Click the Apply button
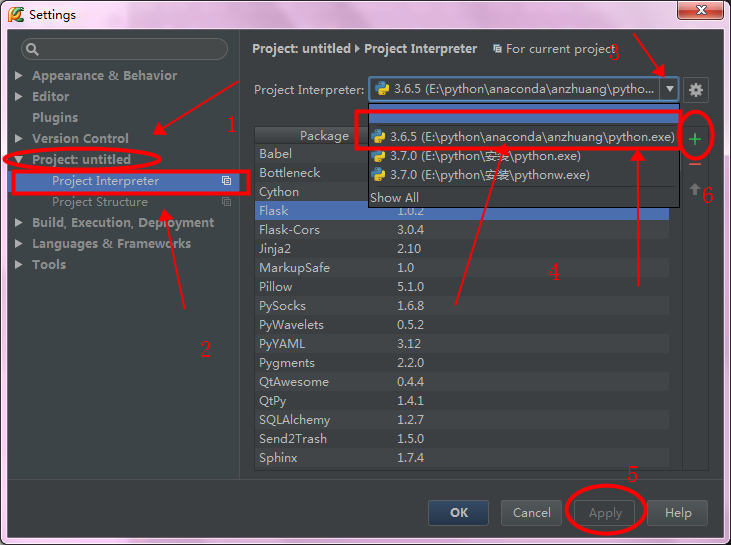The width and height of the screenshot is (731, 545). (x=605, y=513)
